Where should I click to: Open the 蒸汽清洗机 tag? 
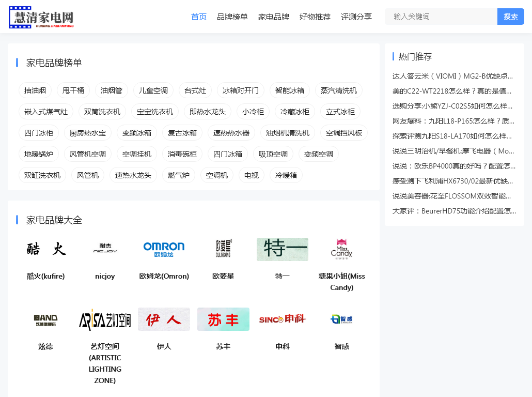pos(339,90)
